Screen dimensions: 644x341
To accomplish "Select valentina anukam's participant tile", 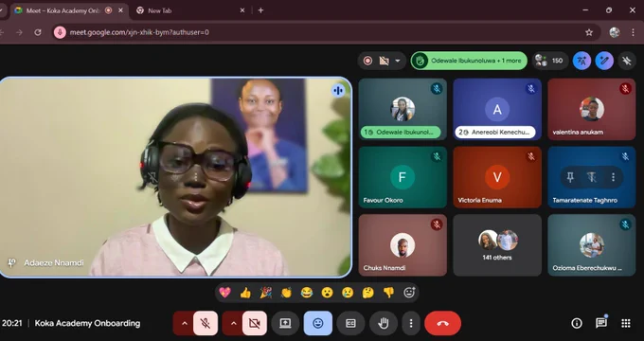I will (x=591, y=109).
